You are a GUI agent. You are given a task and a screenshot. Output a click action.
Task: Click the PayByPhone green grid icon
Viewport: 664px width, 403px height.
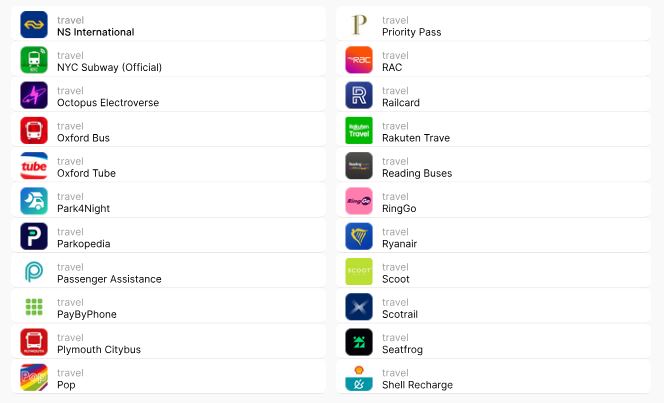point(34,307)
